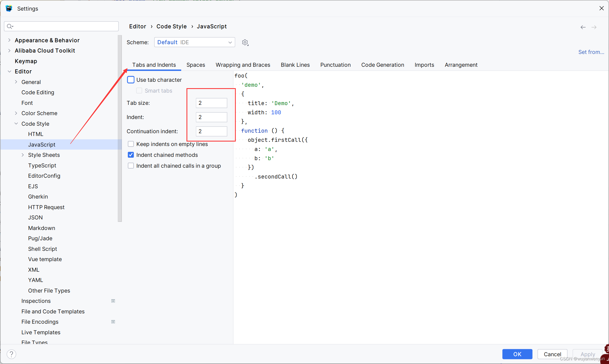Viewport: 609px width, 364px height.
Task: Click the Tab size field
Action: click(x=212, y=103)
